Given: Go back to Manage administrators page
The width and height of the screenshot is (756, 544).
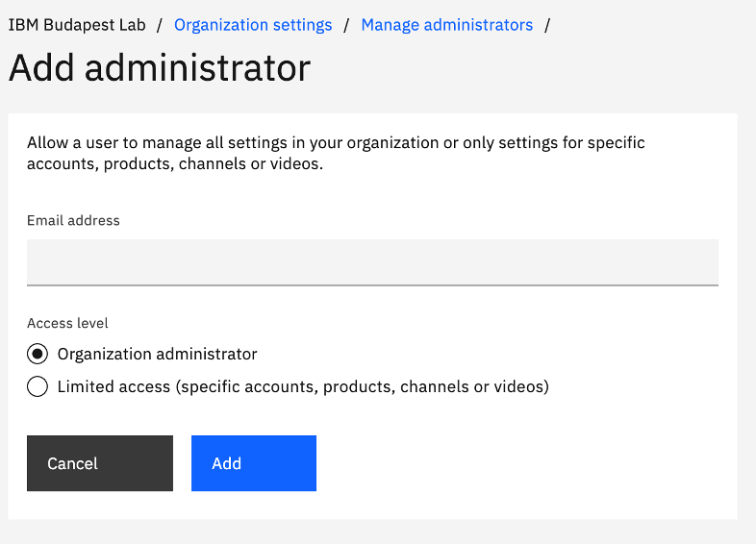Looking at the screenshot, I should tap(447, 25).
